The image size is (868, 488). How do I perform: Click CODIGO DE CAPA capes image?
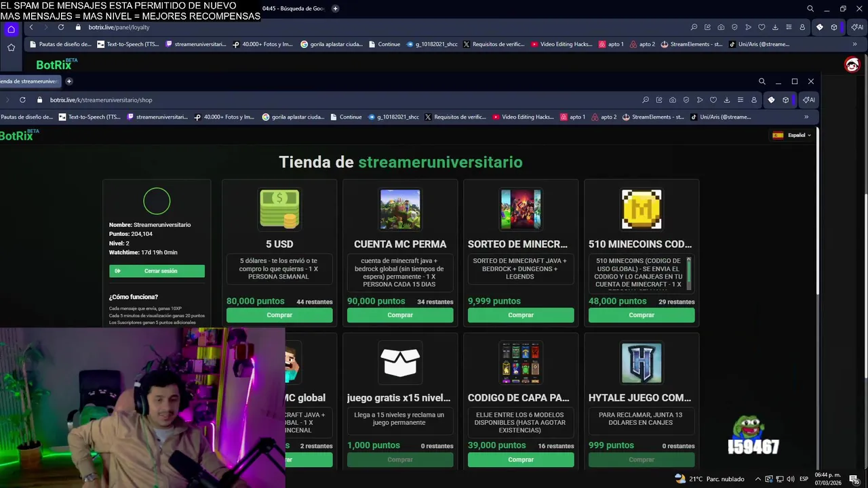(x=521, y=363)
